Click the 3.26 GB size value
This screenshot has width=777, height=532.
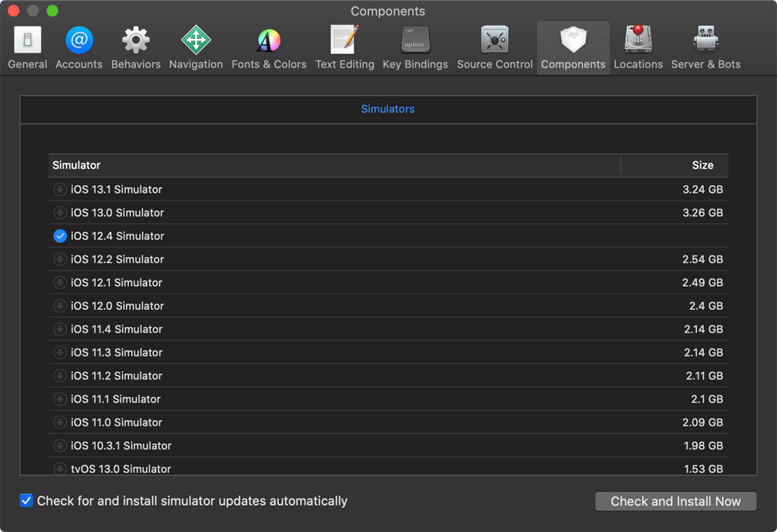tap(702, 213)
